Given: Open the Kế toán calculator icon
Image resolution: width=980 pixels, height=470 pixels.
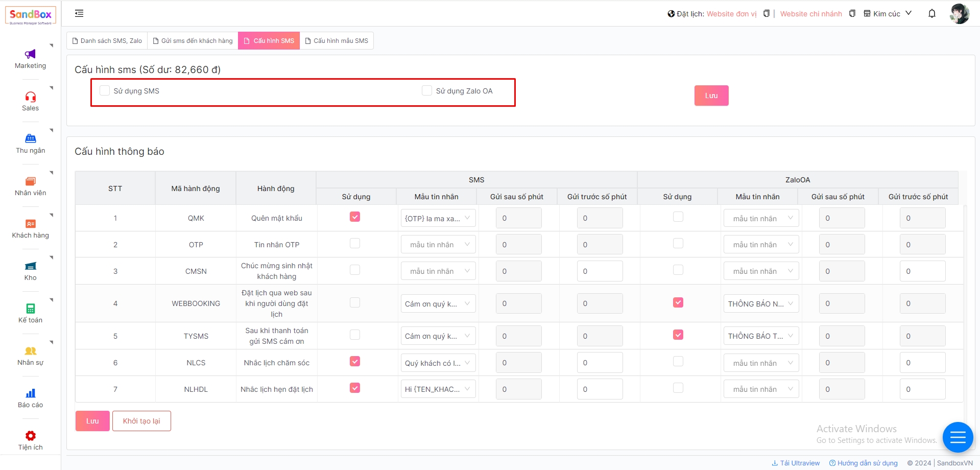Looking at the screenshot, I should [x=30, y=309].
